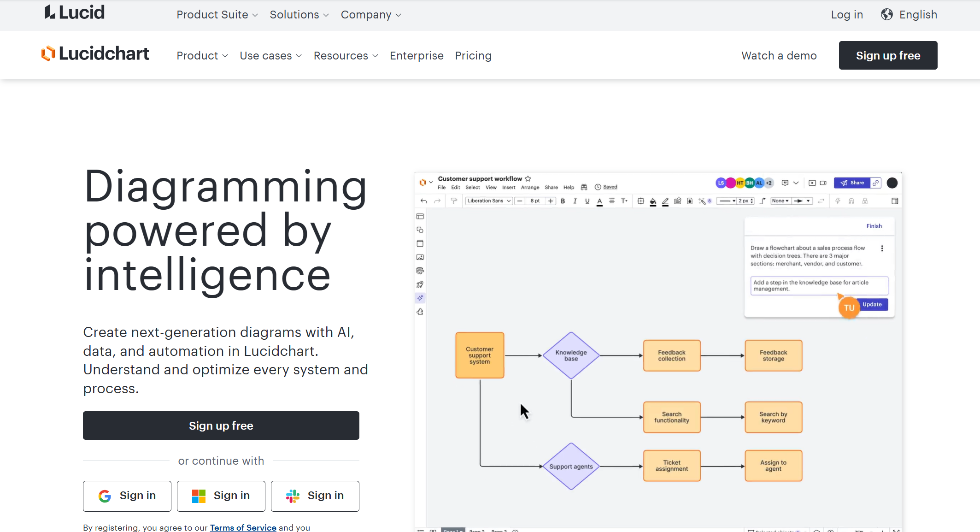Screen dimensions: 980x532
Task: Open the Insert menu in the diagram editor
Action: (x=509, y=188)
